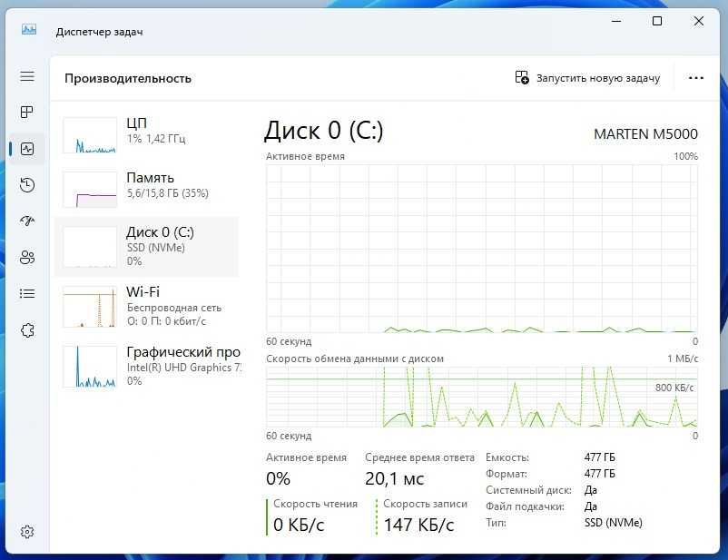Viewport: 728px width, 560px height.
Task: Maximize the Task Manager window
Action: [x=657, y=21]
